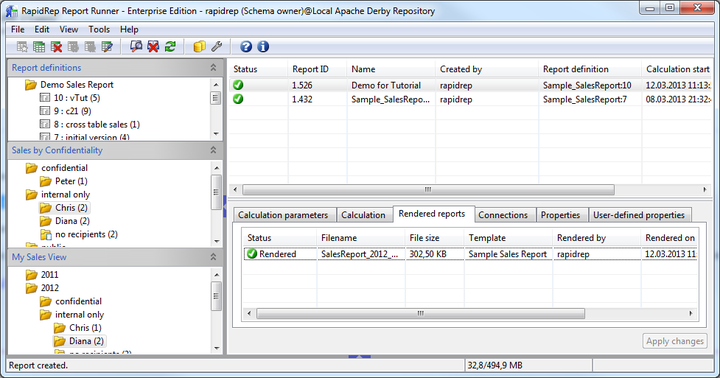The image size is (720, 378).
Task: Select the Demo for Tutorial report row
Action: (470, 85)
